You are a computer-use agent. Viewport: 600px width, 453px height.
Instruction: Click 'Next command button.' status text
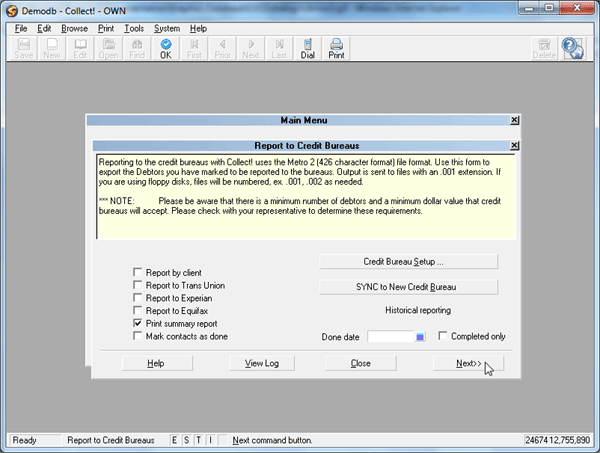pyautogui.click(x=272, y=440)
